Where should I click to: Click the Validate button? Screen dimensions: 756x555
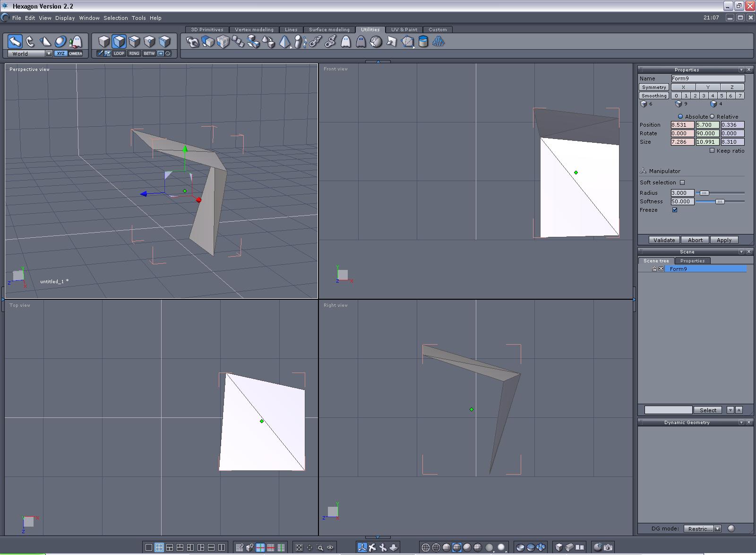pos(664,240)
